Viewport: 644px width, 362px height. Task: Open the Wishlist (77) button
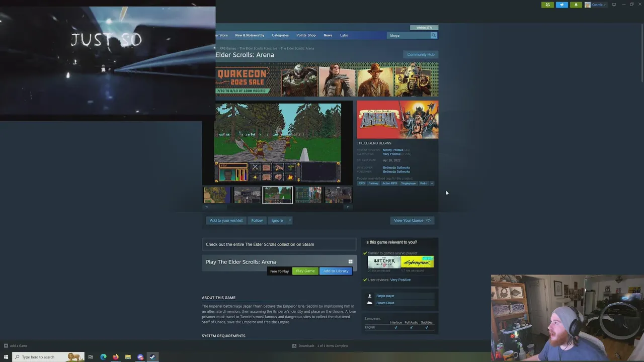pos(424,28)
